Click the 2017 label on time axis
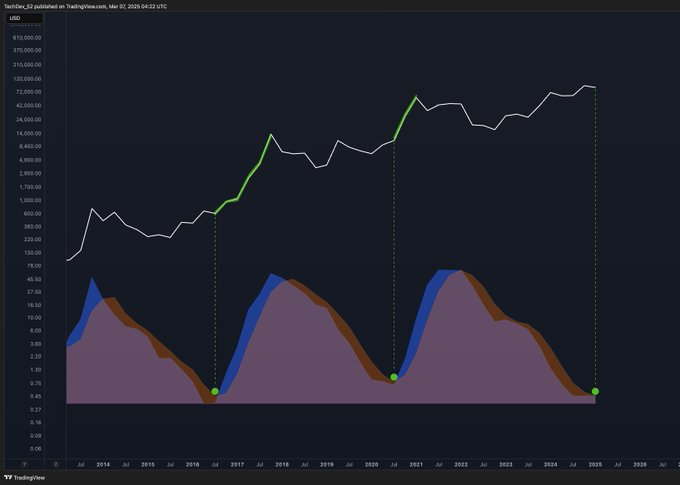 [x=237, y=464]
